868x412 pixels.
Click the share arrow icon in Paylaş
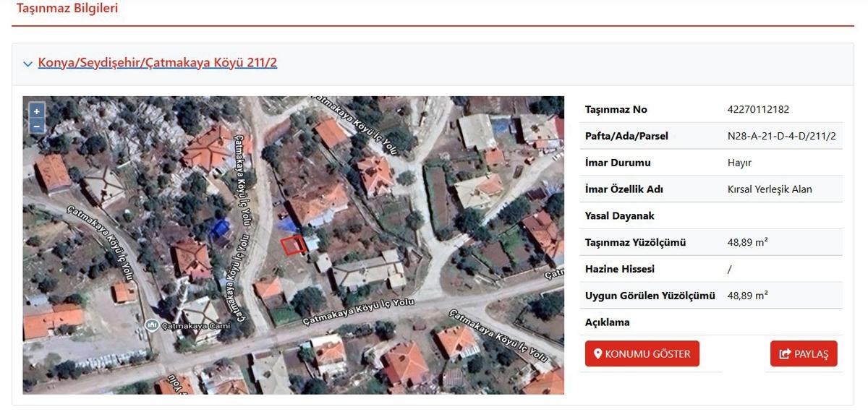coord(785,354)
